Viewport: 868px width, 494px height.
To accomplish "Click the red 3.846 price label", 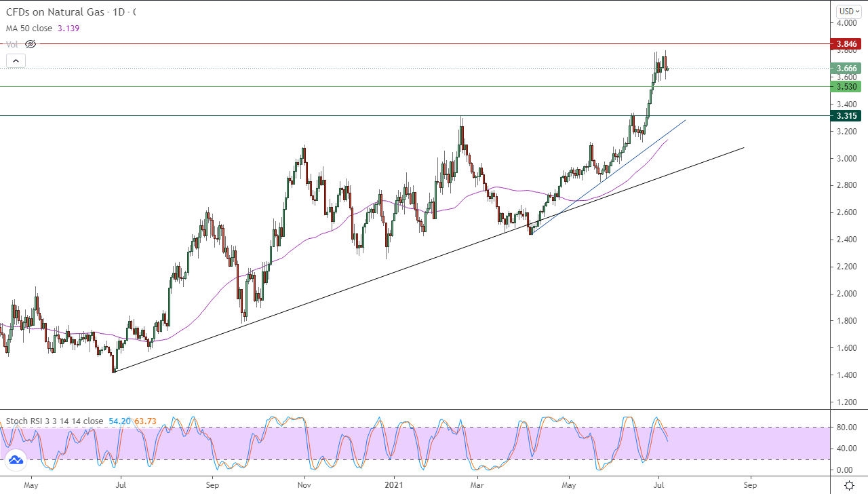I will tap(846, 43).
